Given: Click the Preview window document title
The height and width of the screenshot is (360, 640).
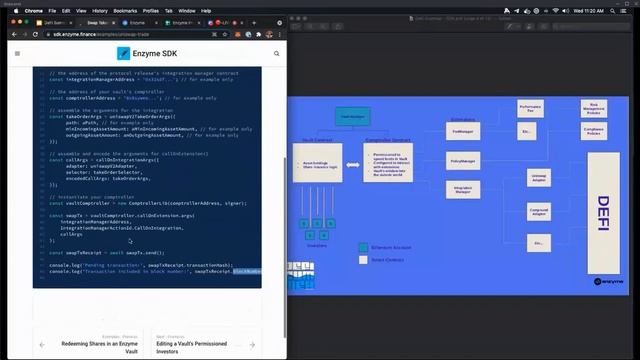Looking at the screenshot, I should point(462,18).
